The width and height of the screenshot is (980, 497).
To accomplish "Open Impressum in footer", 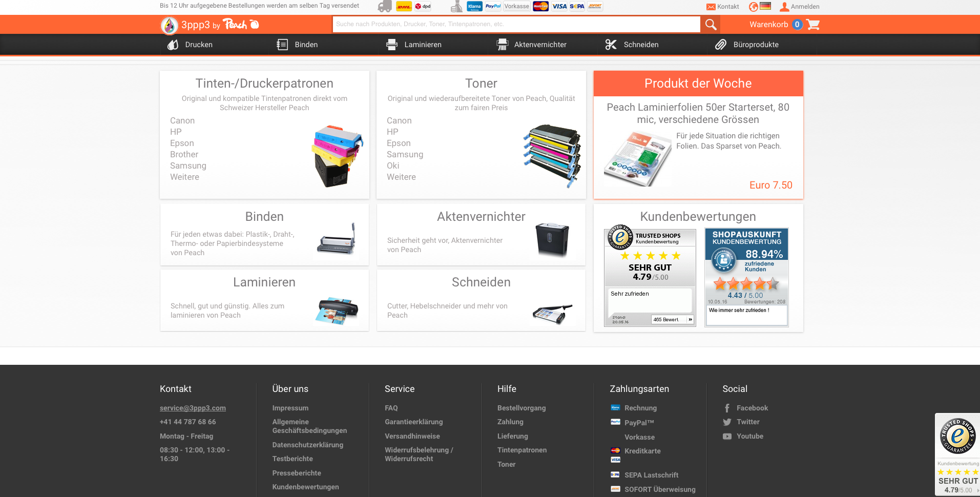I will 290,408.
